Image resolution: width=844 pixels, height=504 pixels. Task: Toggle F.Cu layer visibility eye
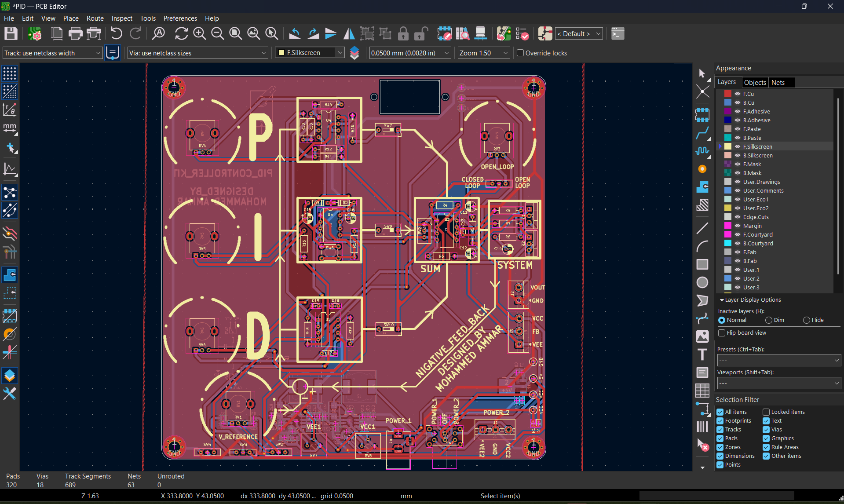[x=738, y=94]
